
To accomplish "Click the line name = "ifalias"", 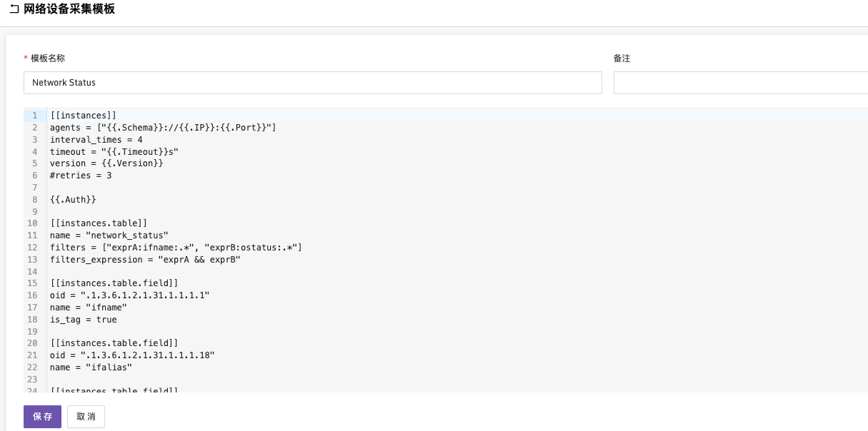I will point(91,367).
